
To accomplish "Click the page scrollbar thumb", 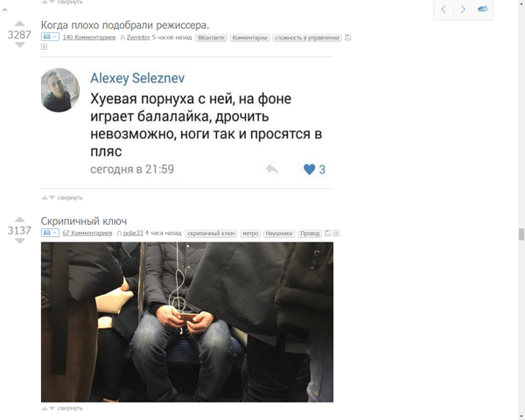I will point(521,234).
